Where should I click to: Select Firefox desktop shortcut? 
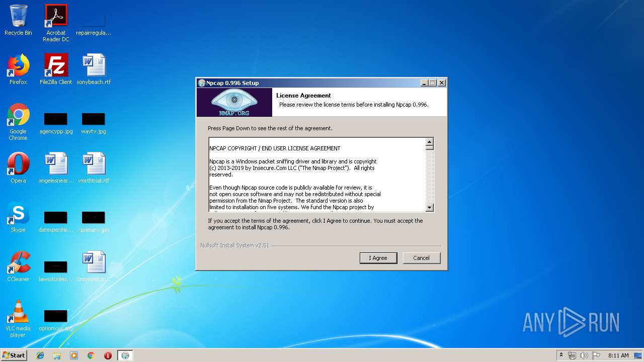coord(18,69)
